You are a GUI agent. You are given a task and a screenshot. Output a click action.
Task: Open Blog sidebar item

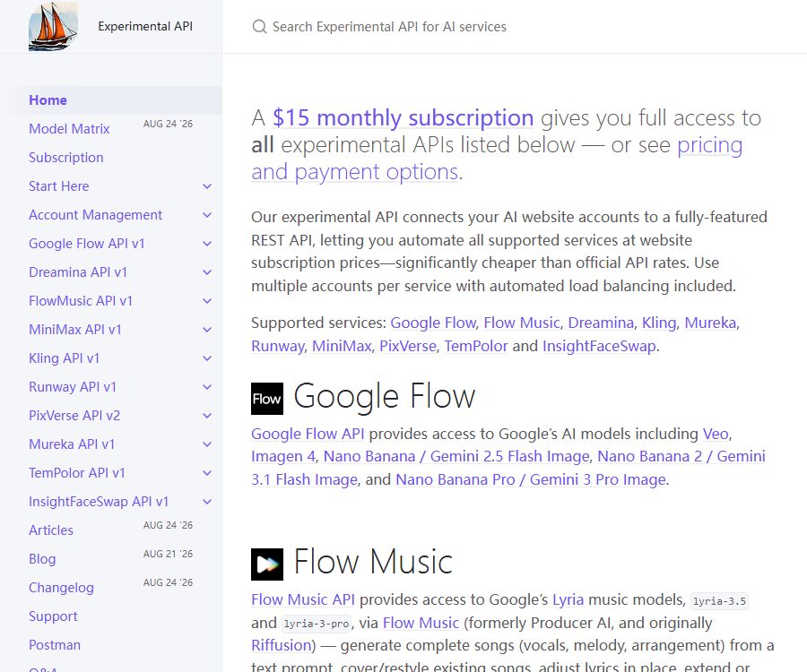click(42, 559)
